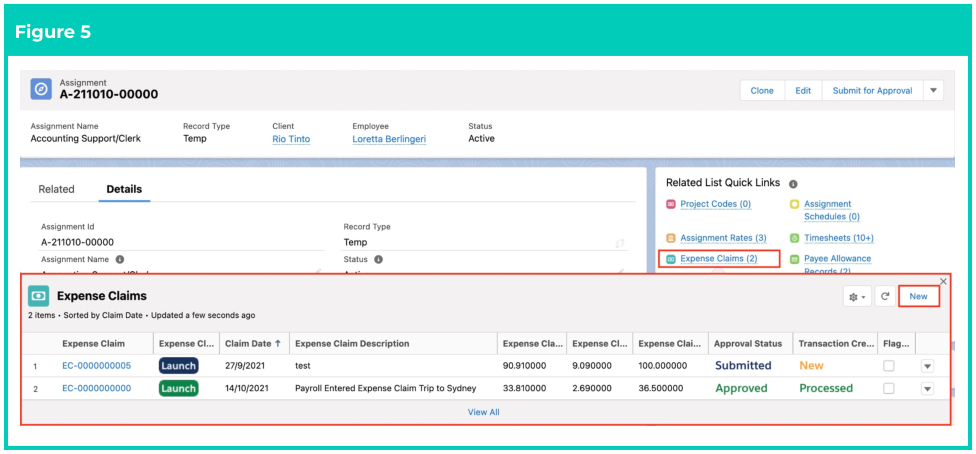Screen dimensions: 976x454
Task: Sort by the Expense Claim Description column
Action: tap(352, 343)
